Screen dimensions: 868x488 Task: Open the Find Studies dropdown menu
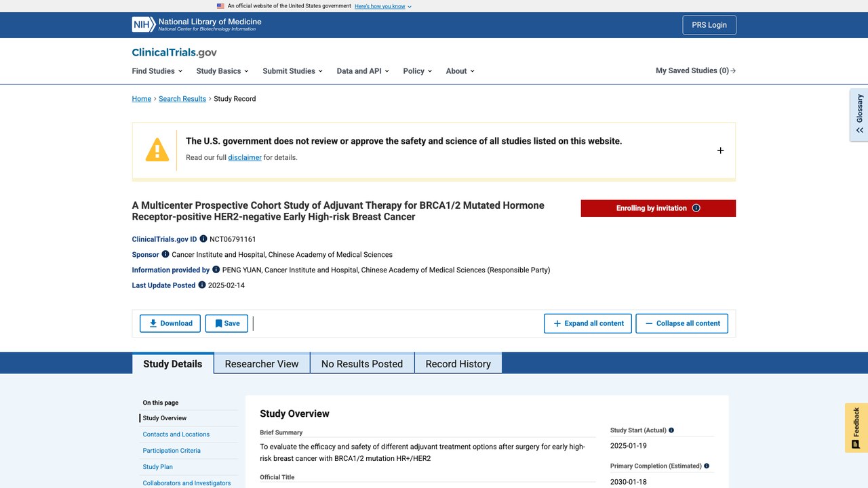click(x=157, y=71)
